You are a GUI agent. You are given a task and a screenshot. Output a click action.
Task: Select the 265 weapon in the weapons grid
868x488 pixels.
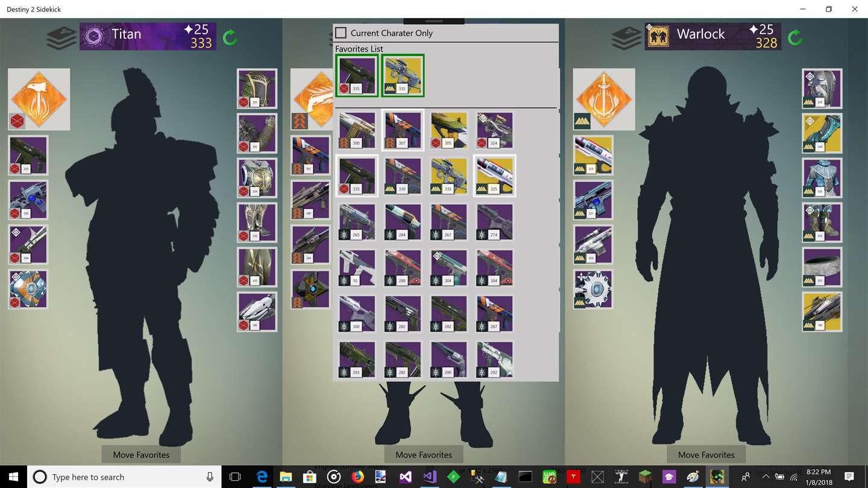click(357, 221)
